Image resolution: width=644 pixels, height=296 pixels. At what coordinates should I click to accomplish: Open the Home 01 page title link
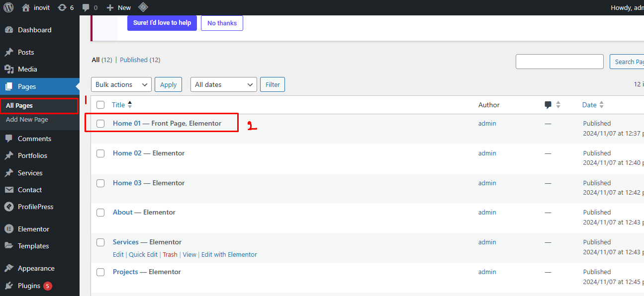pyautogui.click(x=127, y=123)
